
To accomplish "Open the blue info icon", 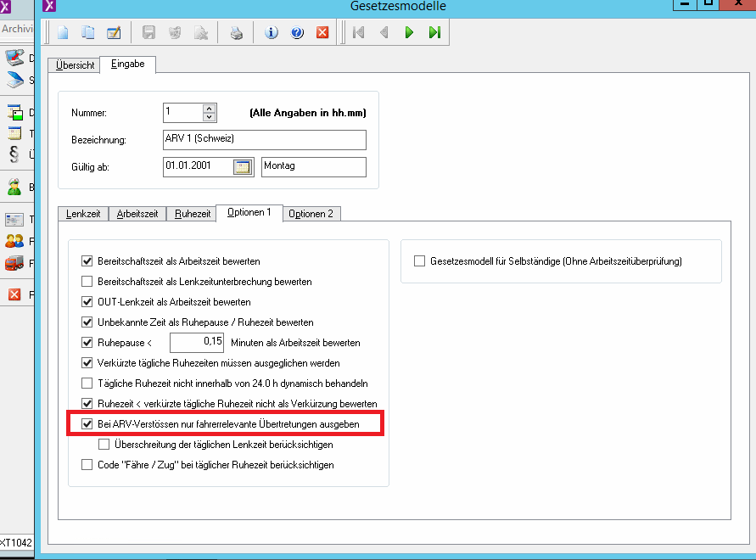I will coord(272,33).
